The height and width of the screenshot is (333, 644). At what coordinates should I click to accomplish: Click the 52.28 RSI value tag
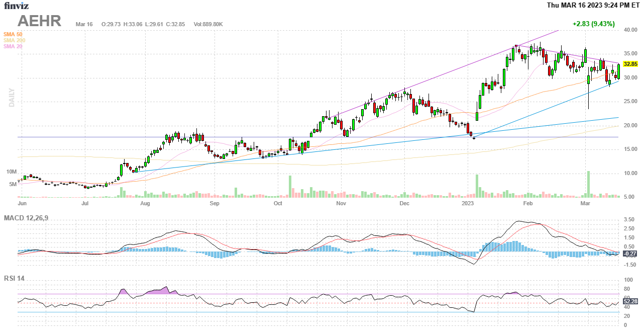coord(630,301)
